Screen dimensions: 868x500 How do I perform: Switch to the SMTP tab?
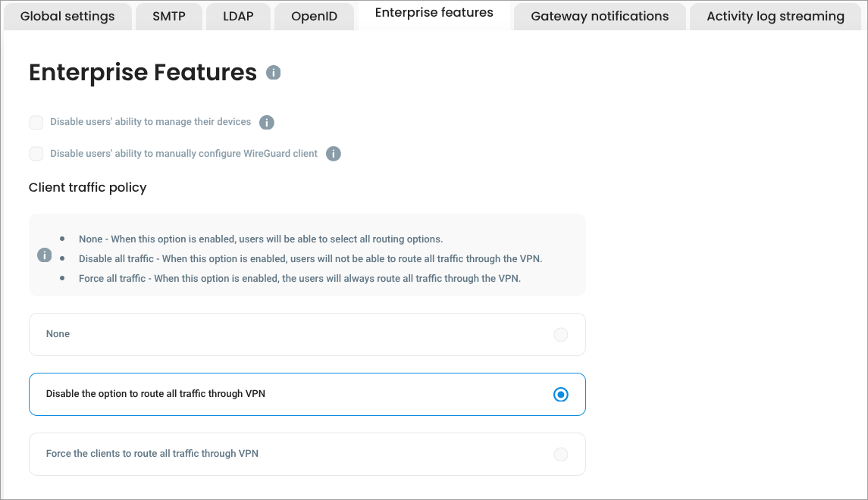tap(169, 16)
